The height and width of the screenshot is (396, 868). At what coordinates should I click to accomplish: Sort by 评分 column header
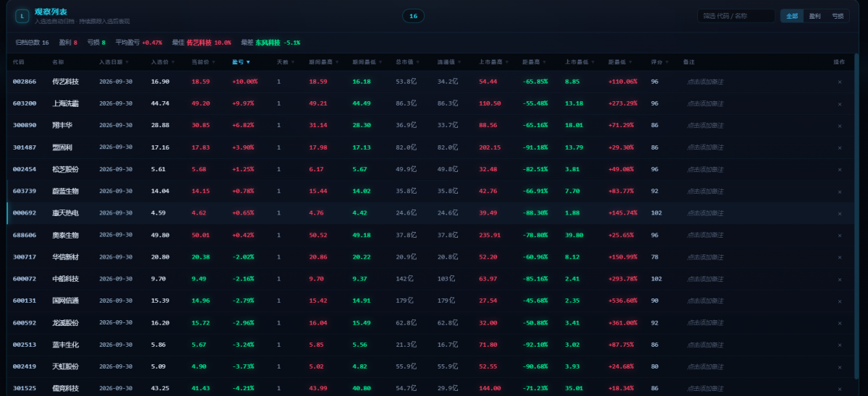coord(659,62)
